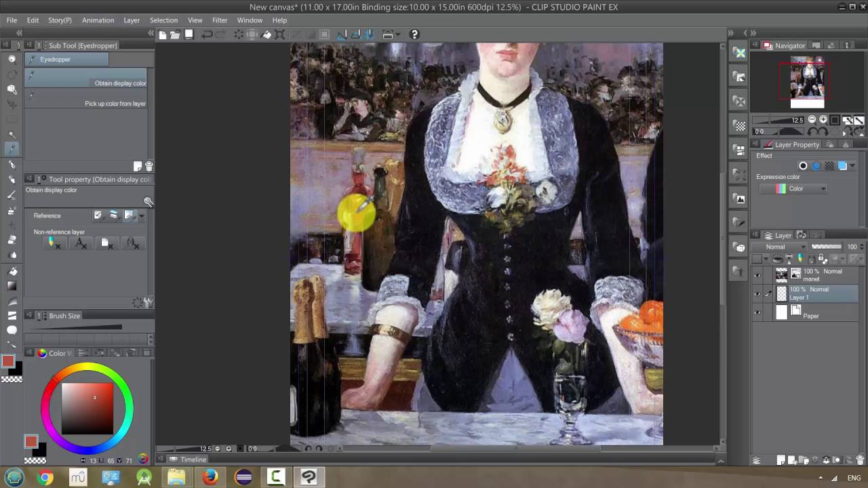The image size is (868, 488).
Task: Select Pick up color from layer
Action: coord(86,98)
